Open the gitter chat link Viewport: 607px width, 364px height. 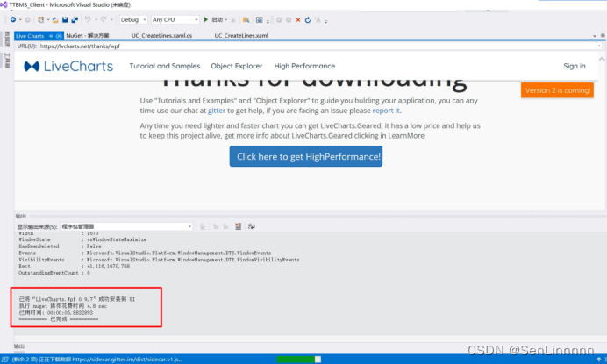217,111
